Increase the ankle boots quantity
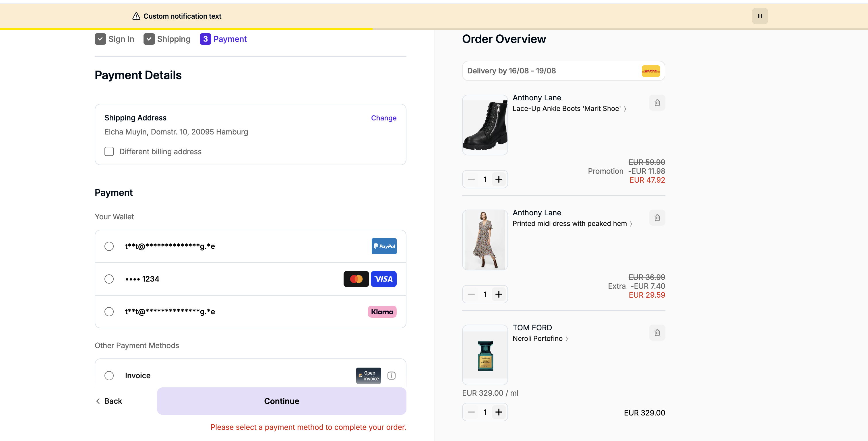 coord(499,179)
